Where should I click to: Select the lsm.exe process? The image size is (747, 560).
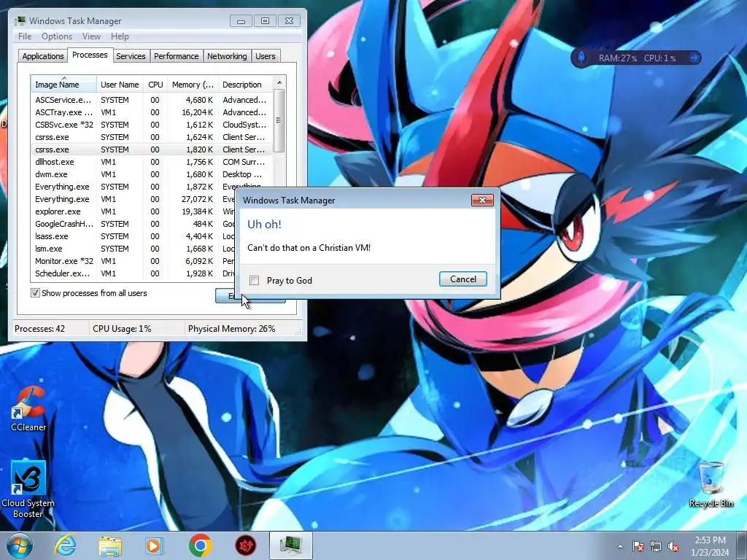133,249
